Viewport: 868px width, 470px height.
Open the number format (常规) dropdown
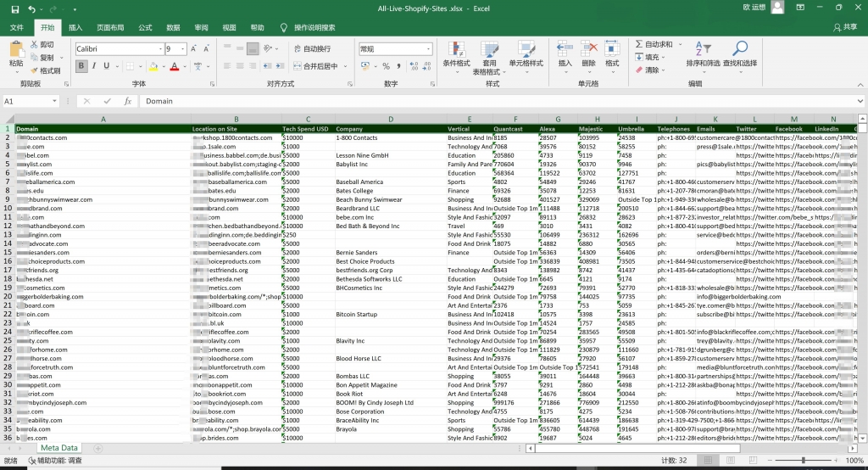[428, 48]
